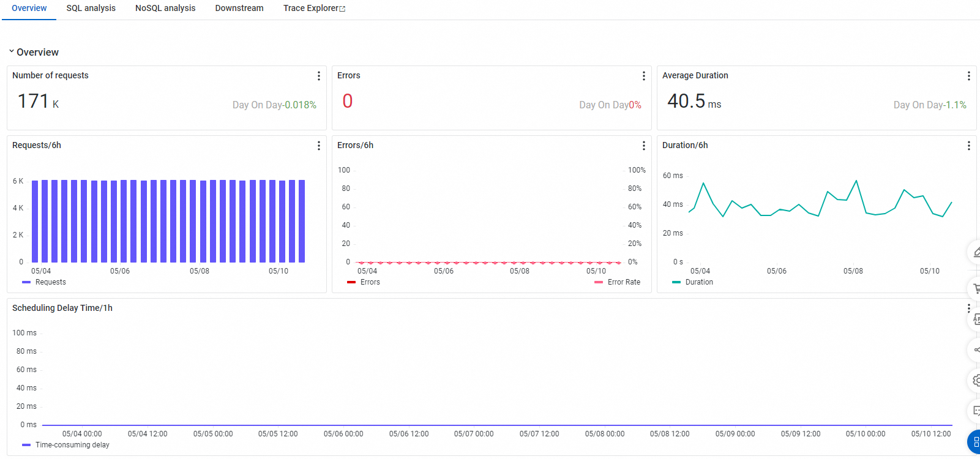Click the blue grid floating button

[974, 442]
